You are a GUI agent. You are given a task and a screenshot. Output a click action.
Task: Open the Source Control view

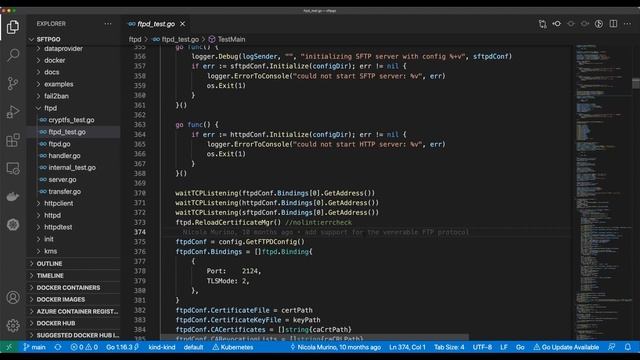13,83
